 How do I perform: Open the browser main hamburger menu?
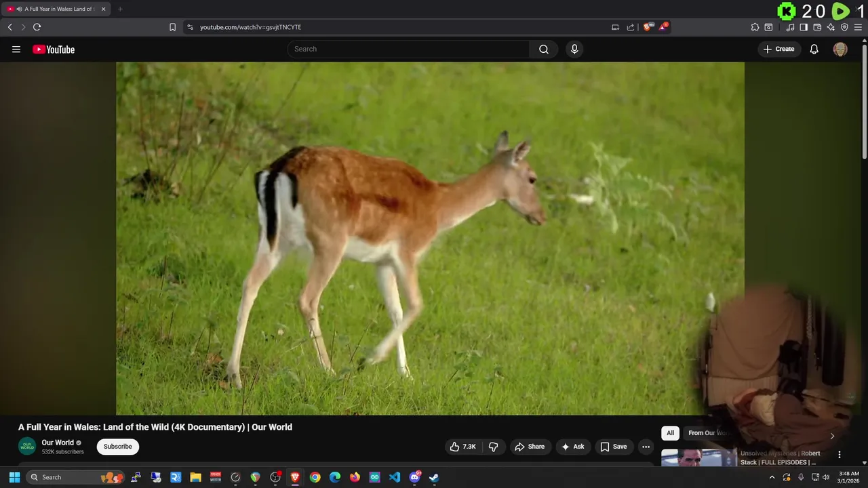click(x=858, y=27)
